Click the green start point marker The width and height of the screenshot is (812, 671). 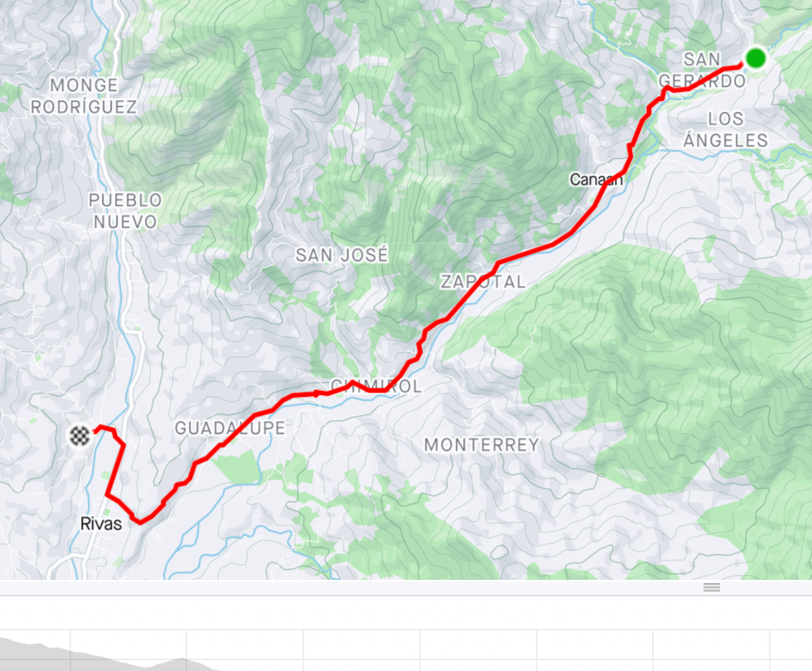pos(756,57)
